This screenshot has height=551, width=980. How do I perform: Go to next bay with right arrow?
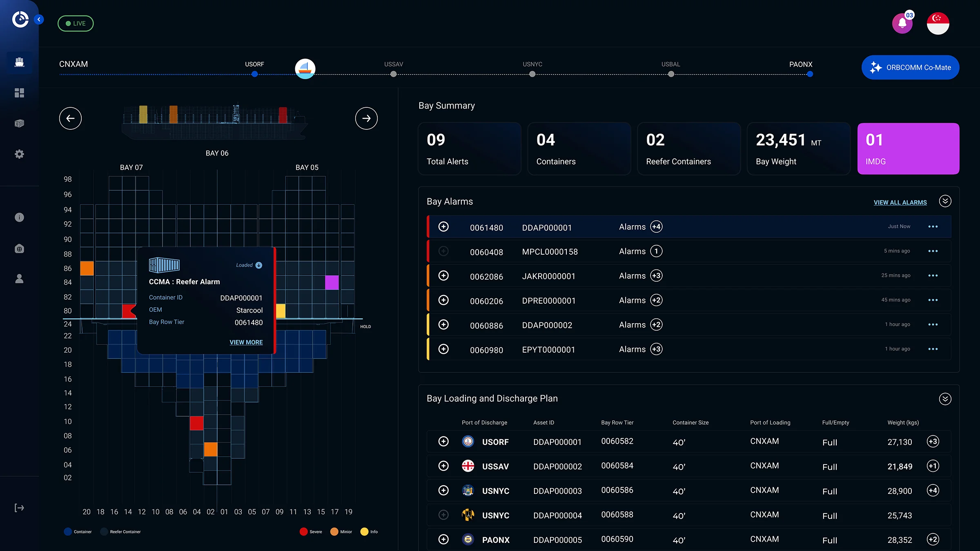pos(366,118)
